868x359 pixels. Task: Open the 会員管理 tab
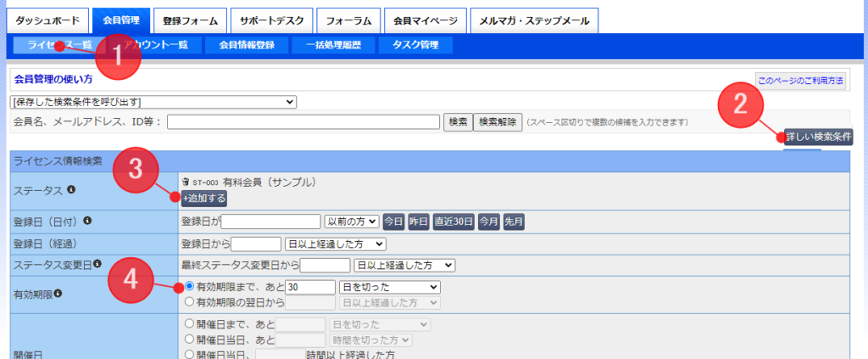tap(121, 21)
